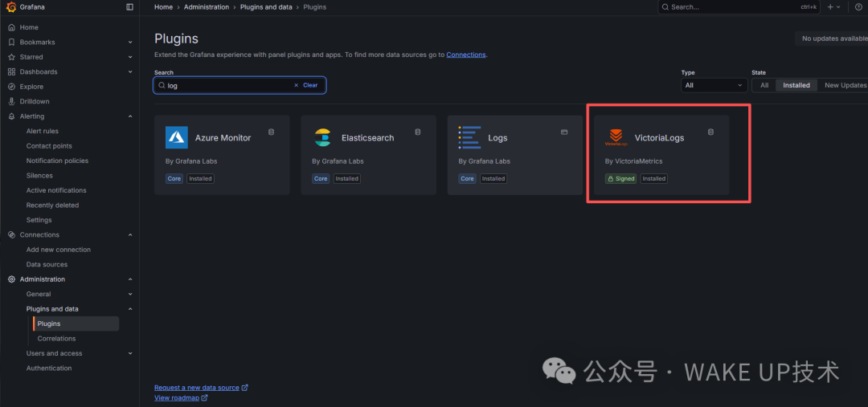Click the magnifier icon in plugin search box
Image resolution: width=868 pixels, height=407 pixels.
pyautogui.click(x=162, y=86)
